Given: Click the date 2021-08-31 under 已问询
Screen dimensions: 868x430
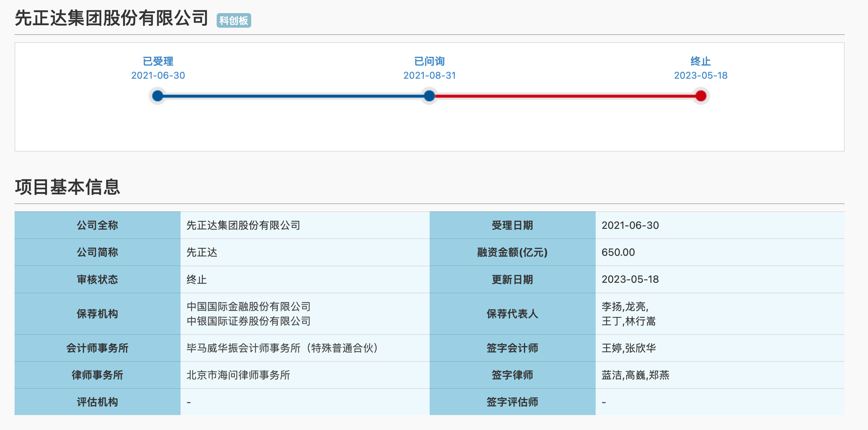Looking at the screenshot, I should (x=429, y=75).
